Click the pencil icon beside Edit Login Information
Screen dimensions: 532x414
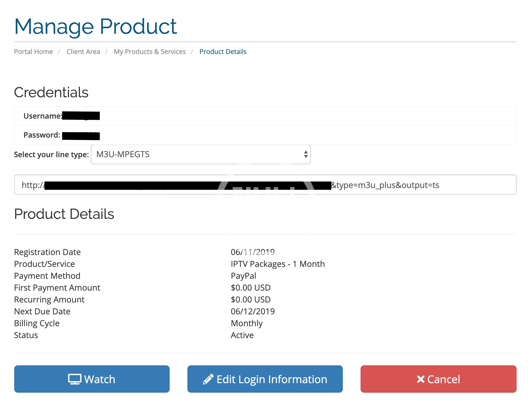(208, 379)
